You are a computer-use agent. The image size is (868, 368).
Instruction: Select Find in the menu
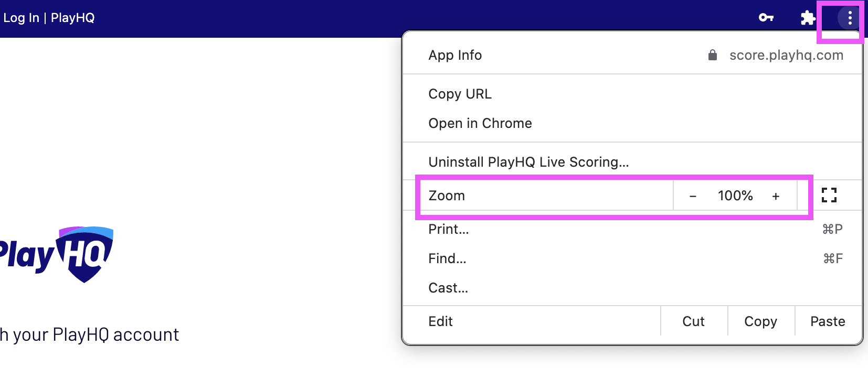click(x=447, y=258)
